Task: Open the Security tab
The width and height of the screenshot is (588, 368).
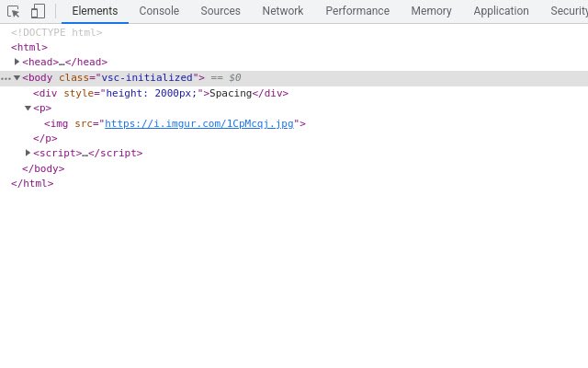Action: coord(569,11)
